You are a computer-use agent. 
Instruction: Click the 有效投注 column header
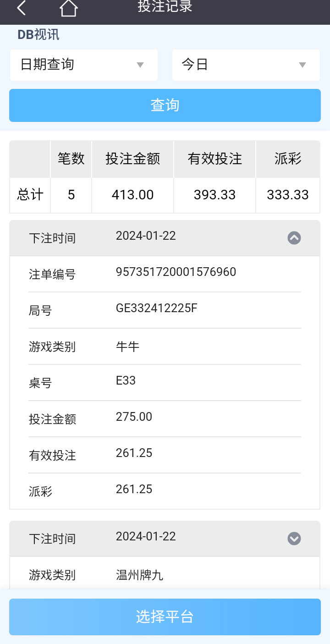[214, 159]
